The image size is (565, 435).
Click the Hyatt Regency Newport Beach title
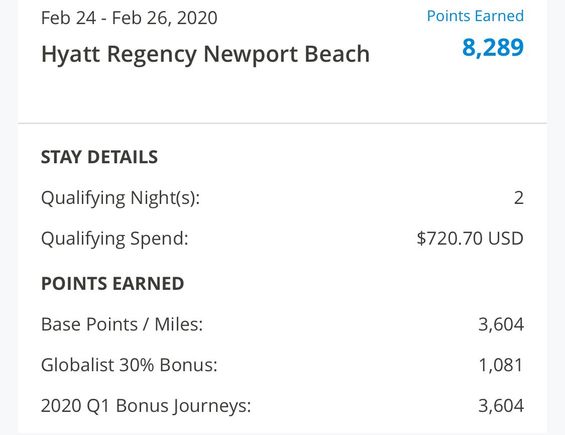click(x=205, y=55)
